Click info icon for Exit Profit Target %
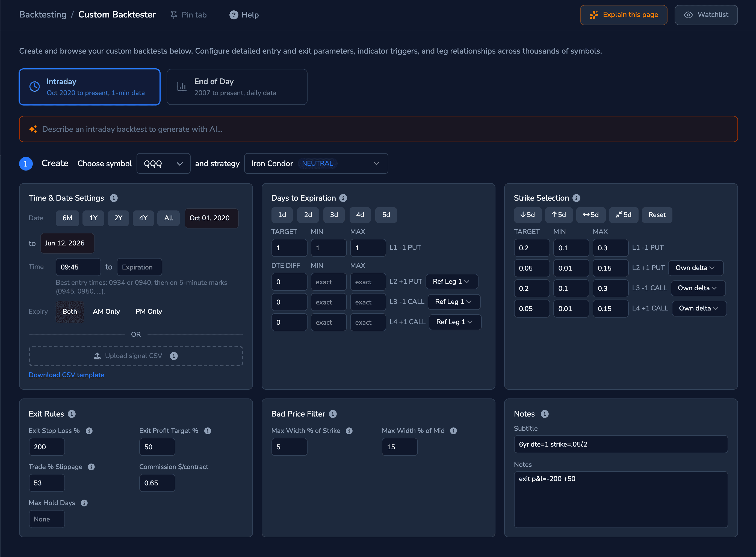Image resolution: width=756 pixels, height=557 pixels. coord(208,430)
